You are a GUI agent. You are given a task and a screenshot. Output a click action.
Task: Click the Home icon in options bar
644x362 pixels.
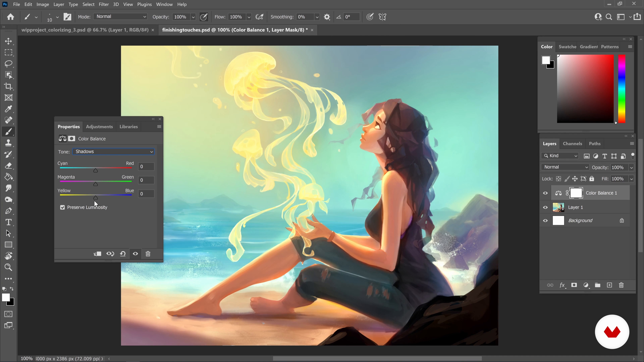[11, 17]
